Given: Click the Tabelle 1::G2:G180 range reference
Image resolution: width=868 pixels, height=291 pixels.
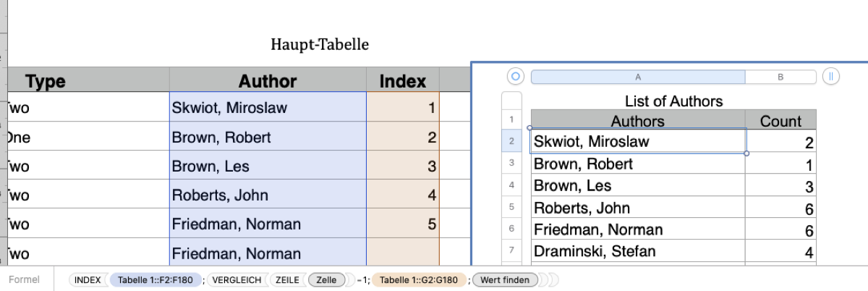Looking at the screenshot, I should pyautogui.click(x=419, y=279).
